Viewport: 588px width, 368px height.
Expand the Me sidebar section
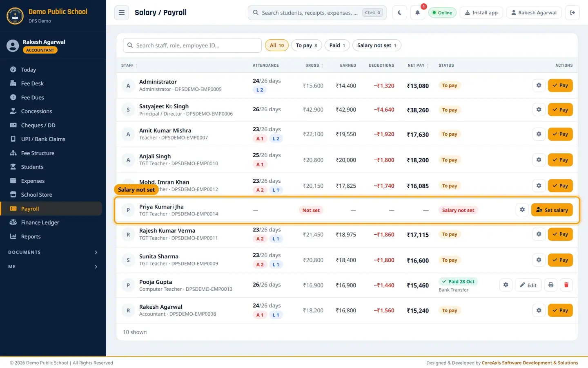(53, 267)
